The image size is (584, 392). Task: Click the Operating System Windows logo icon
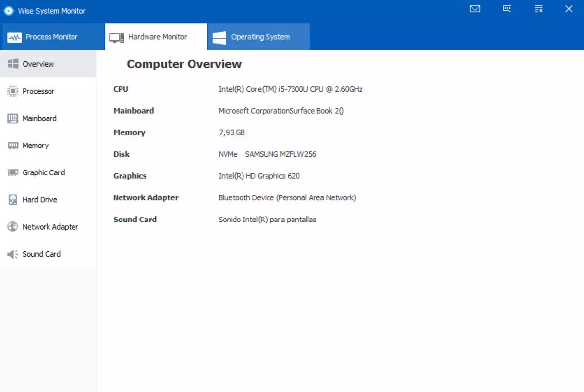(219, 37)
